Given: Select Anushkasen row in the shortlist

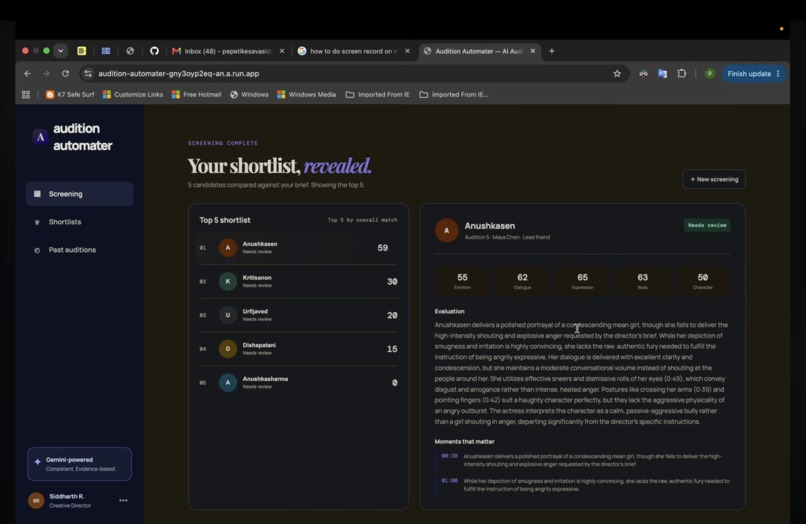Looking at the screenshot, I should [x=298, y=248].
